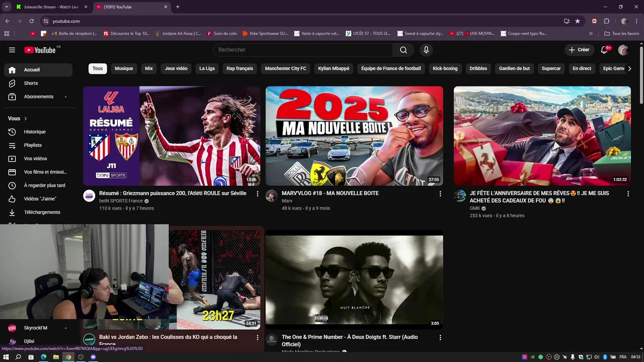Bookmark this page with the star
The width and height of the screenshot is (644, 362).
(x=578, y=21)
